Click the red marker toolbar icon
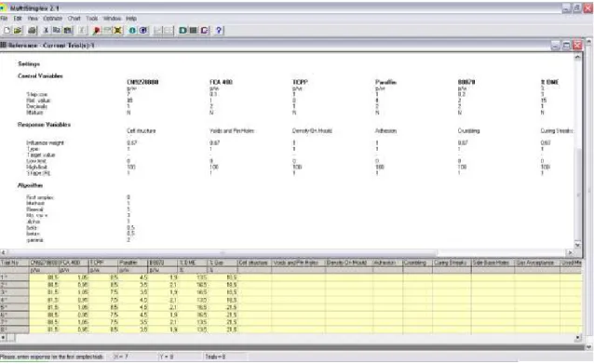Viewport: 594px width, 364px height. (96, 31)
